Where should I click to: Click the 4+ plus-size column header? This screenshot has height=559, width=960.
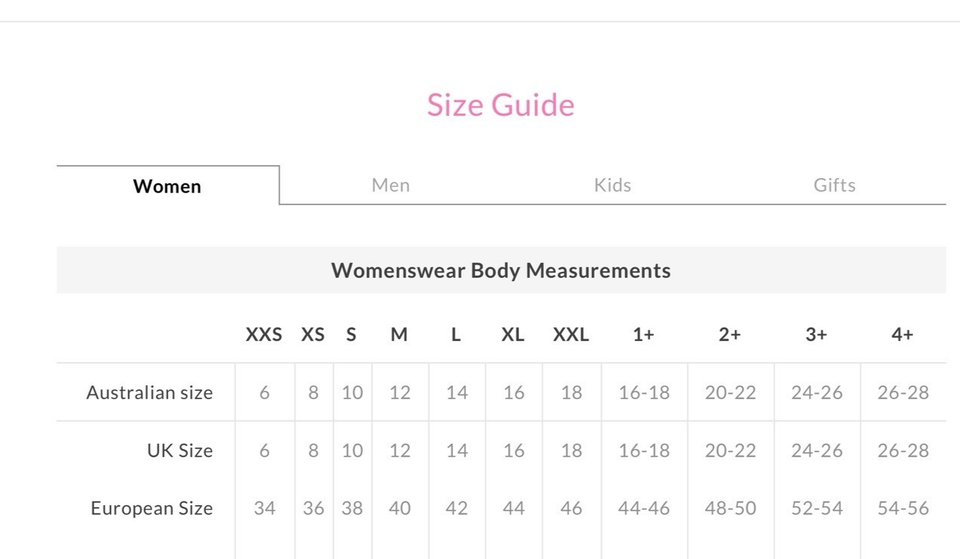click(902, 335)
